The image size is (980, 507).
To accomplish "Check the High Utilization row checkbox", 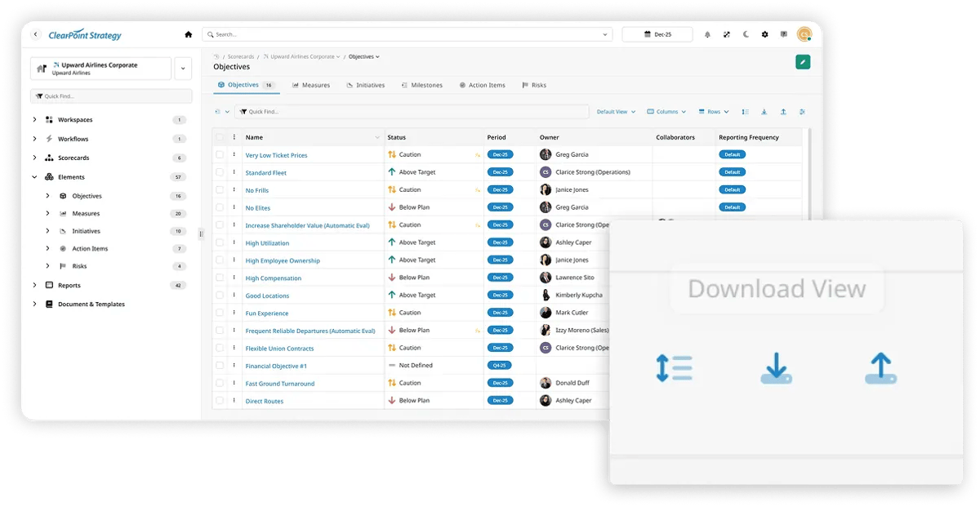I will pyautogui.click(x=220, y=242).
